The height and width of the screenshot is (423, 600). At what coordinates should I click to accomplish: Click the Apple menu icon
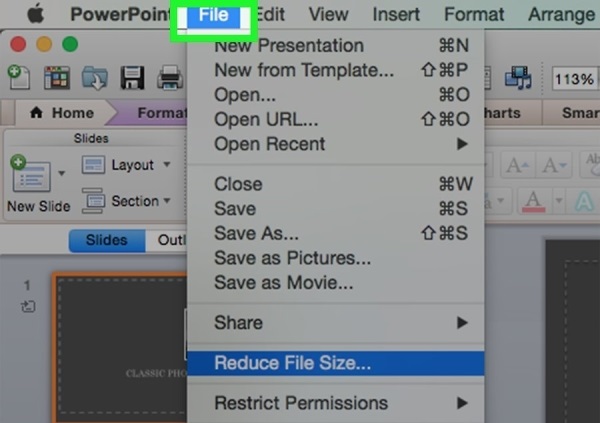click(x=35, y=15)
